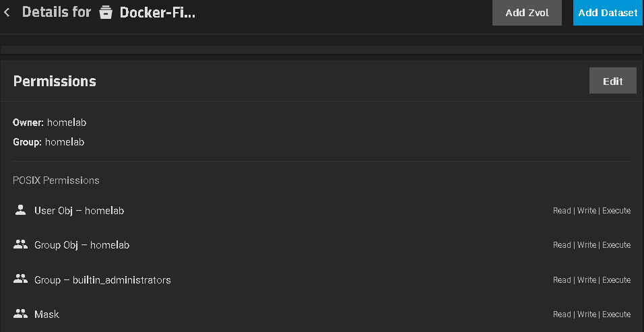Select the Group – builtin_administrators entry
This screenshot has height=332, width=644.
(x=102, y=279)
